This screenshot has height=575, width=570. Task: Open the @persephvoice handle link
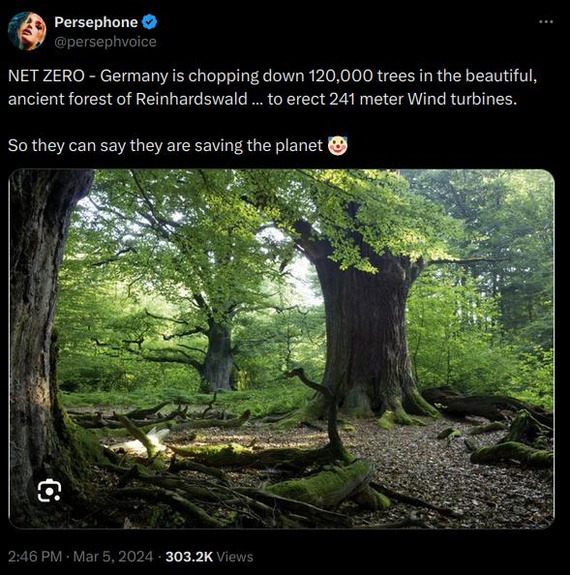tap(105, 42)
